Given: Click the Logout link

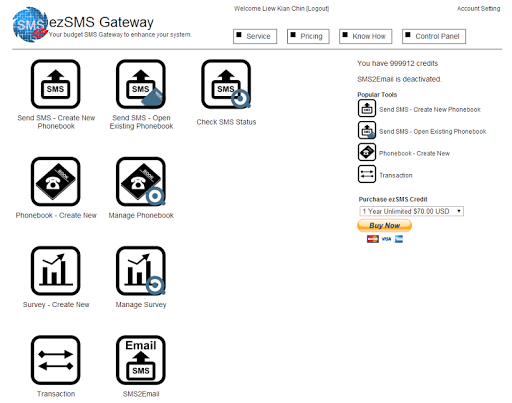Looking at the screenshot, I should pyautogui.click(x=317, y=9).
